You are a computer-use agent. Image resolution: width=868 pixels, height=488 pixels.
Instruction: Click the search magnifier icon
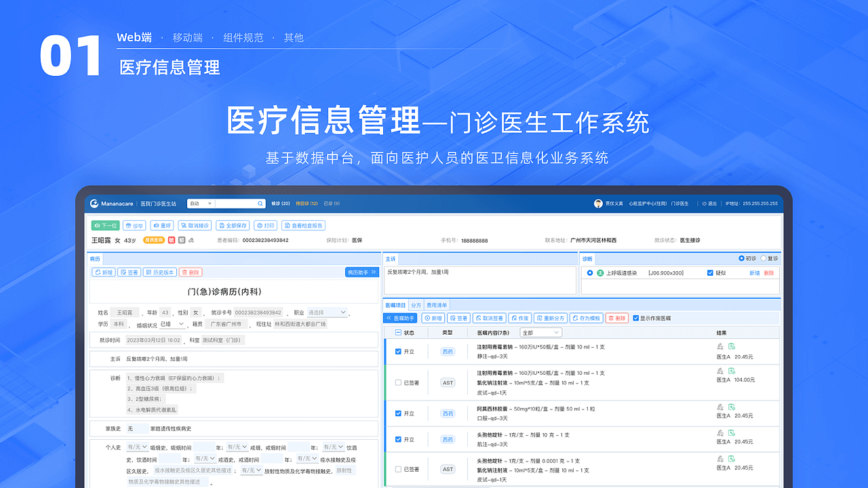260,203
